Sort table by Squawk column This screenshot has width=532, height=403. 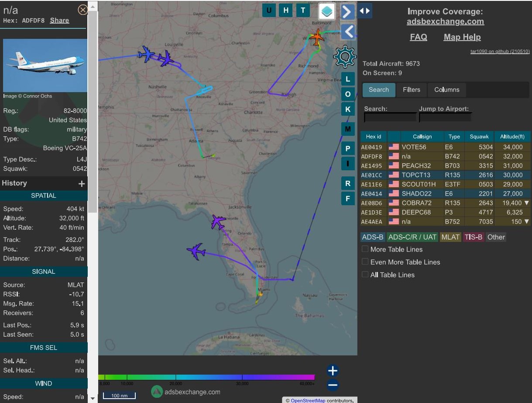click(x=479, y=137)
